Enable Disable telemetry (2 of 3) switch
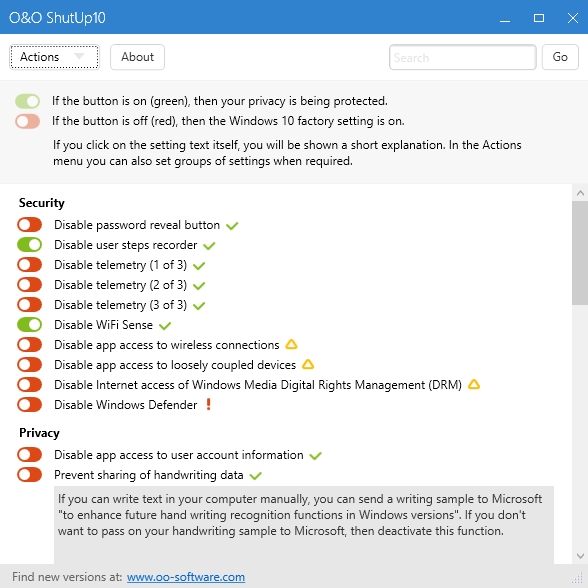 click(29, 285)
